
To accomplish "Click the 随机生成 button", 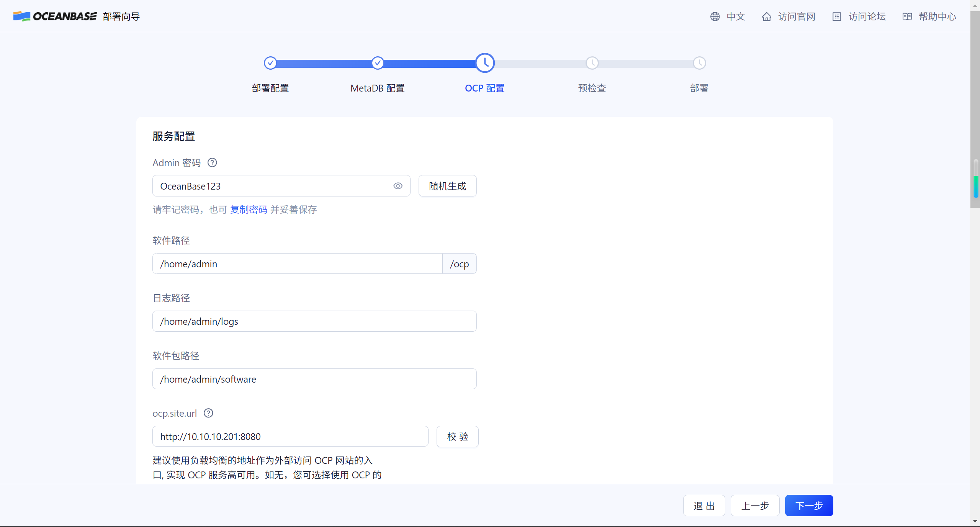I will click(447, 186).
